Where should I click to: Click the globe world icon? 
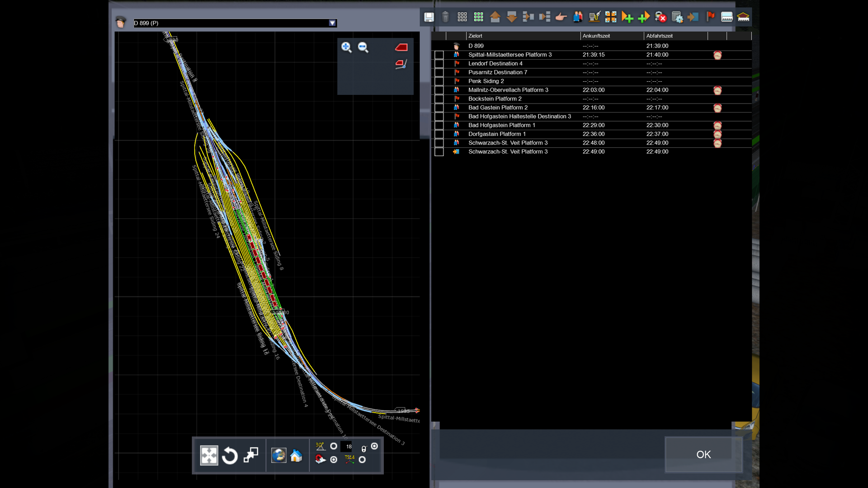tap(278, 455)
